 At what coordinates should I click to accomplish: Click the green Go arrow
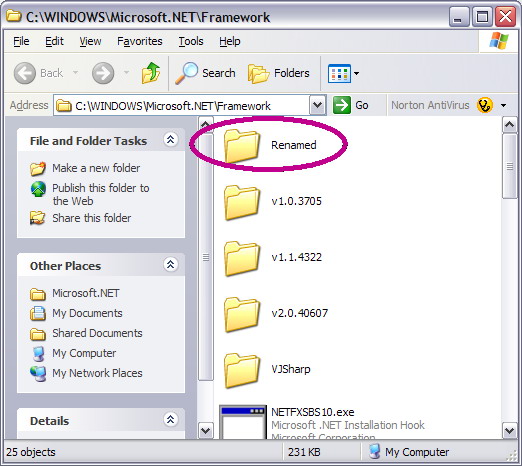coord(342,105)
